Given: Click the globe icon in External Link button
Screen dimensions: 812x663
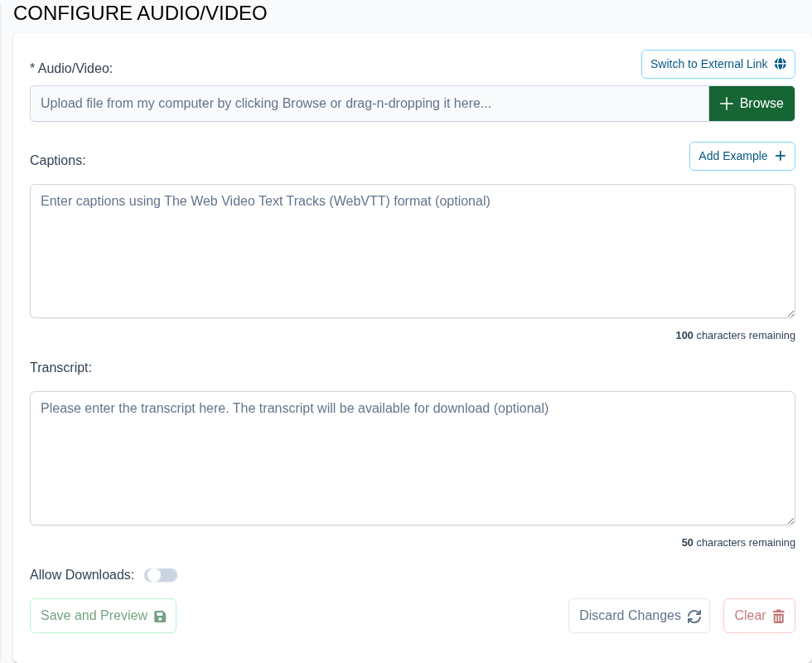Looking at the screenshot, I should (x=780, y=64).
